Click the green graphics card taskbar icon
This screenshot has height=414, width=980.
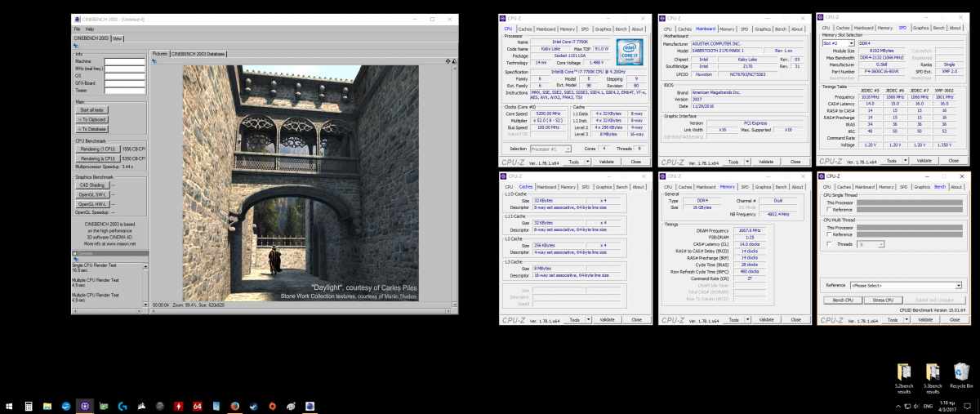(104, 406)
